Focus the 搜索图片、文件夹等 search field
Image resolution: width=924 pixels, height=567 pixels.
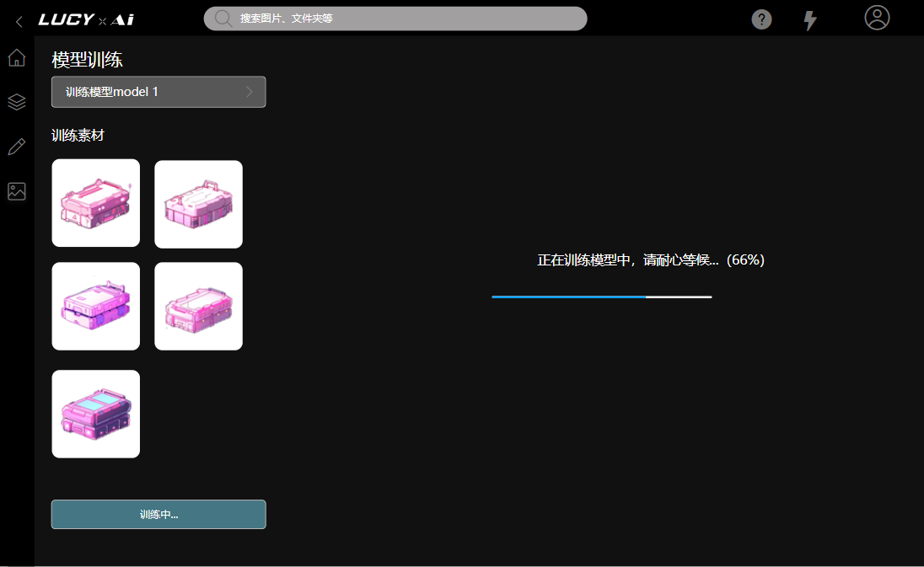pyautogui.click(x=405, y=19)
